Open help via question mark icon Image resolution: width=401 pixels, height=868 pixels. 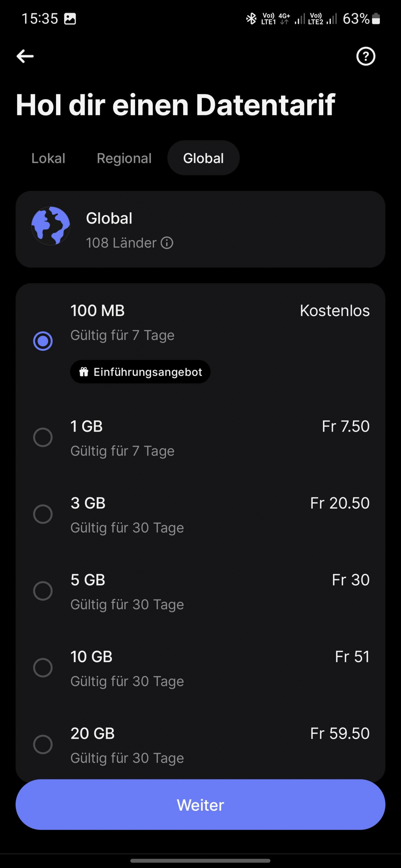click(365, 56)
